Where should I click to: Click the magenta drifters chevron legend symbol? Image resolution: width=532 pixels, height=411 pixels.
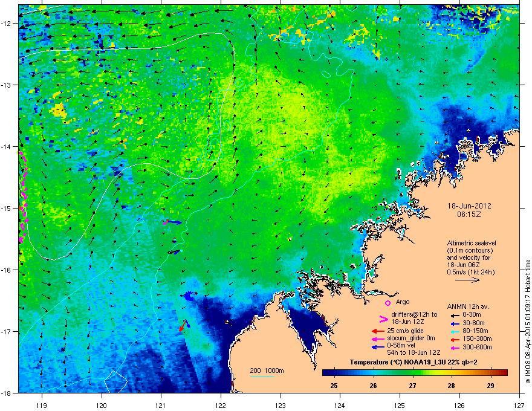(x=383, y=319)
